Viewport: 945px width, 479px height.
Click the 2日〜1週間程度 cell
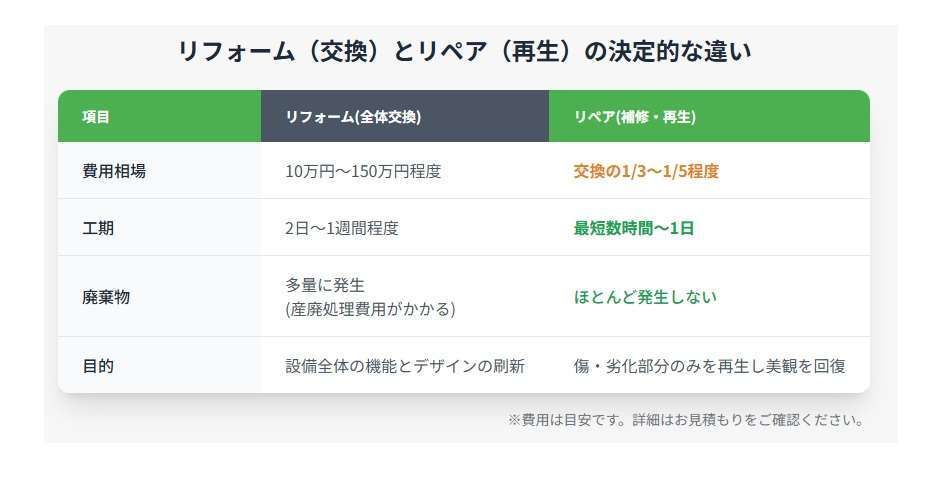(342, 228)
